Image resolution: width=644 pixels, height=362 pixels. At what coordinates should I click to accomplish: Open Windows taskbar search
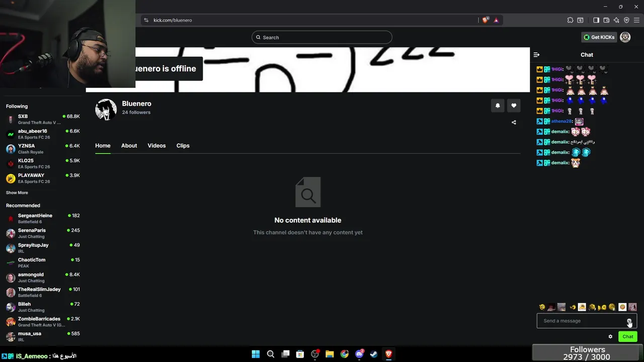click(270, 354)
